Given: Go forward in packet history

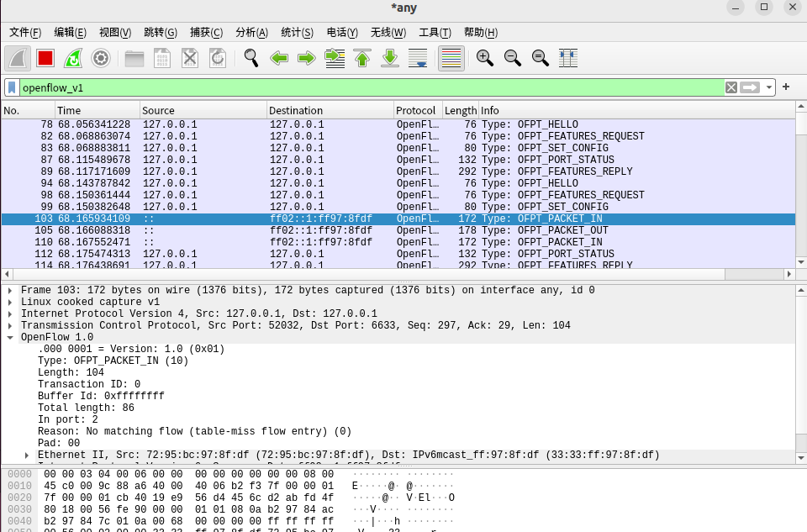Looking at the screenshot, I should point(307,58).
